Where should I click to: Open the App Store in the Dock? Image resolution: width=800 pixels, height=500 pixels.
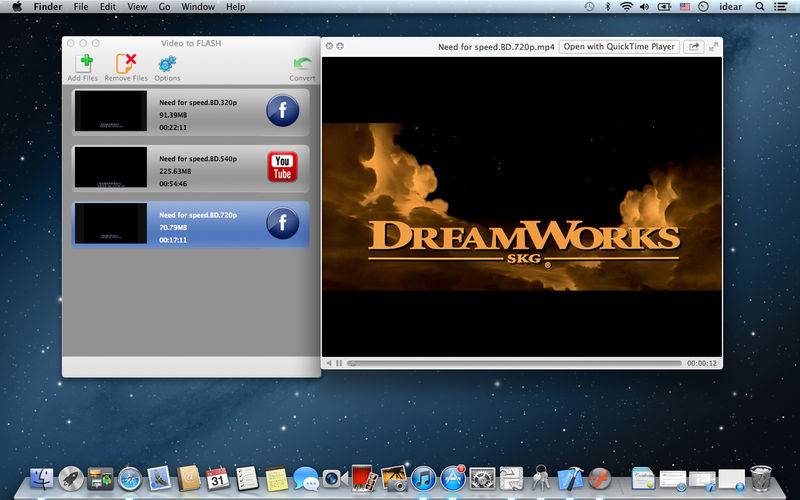point(453,479)
